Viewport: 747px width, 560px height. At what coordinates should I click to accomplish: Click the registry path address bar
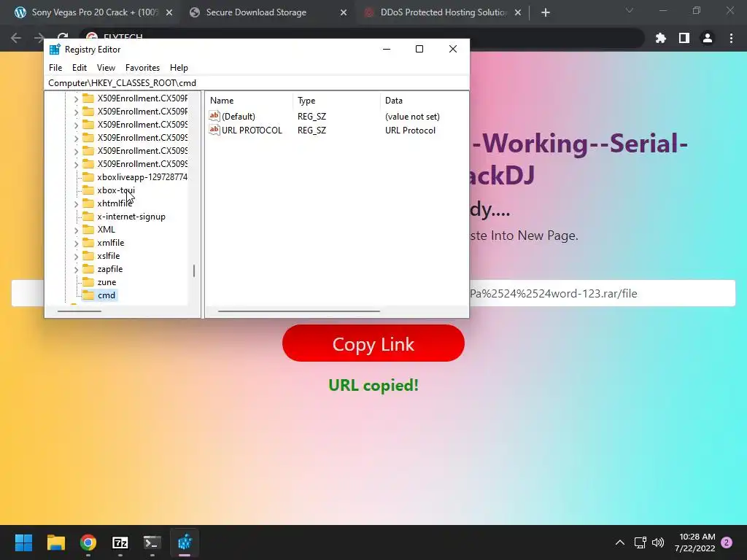click(x=257, y=83)
